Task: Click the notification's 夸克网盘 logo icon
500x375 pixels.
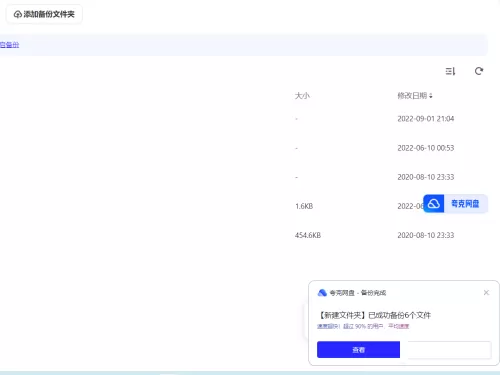Action: pyautogui.click(x=322, y=293)
